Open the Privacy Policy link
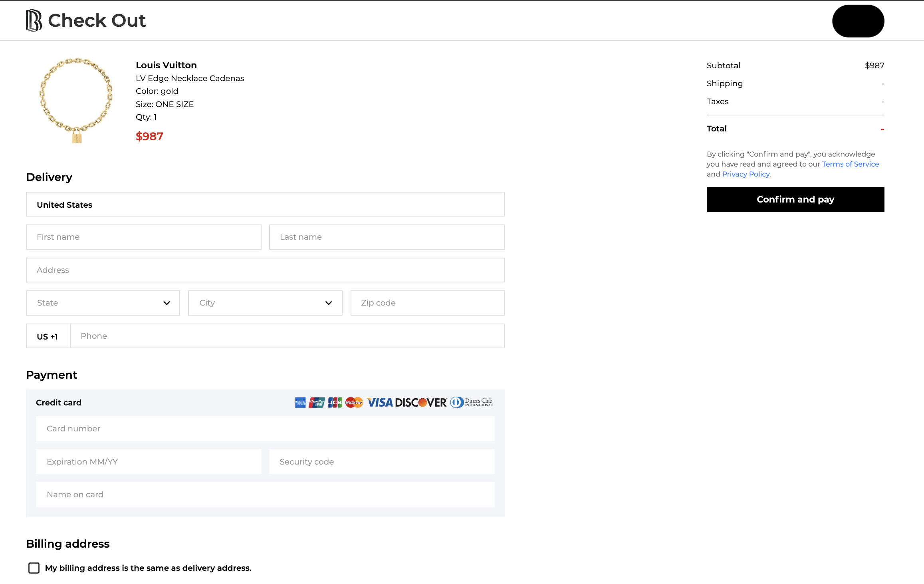Screen dimensions: 924x584 [746, 174]
